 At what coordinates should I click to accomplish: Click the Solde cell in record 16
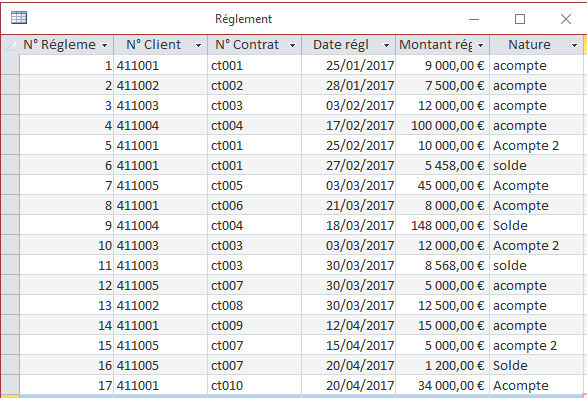tap(536, 365)
